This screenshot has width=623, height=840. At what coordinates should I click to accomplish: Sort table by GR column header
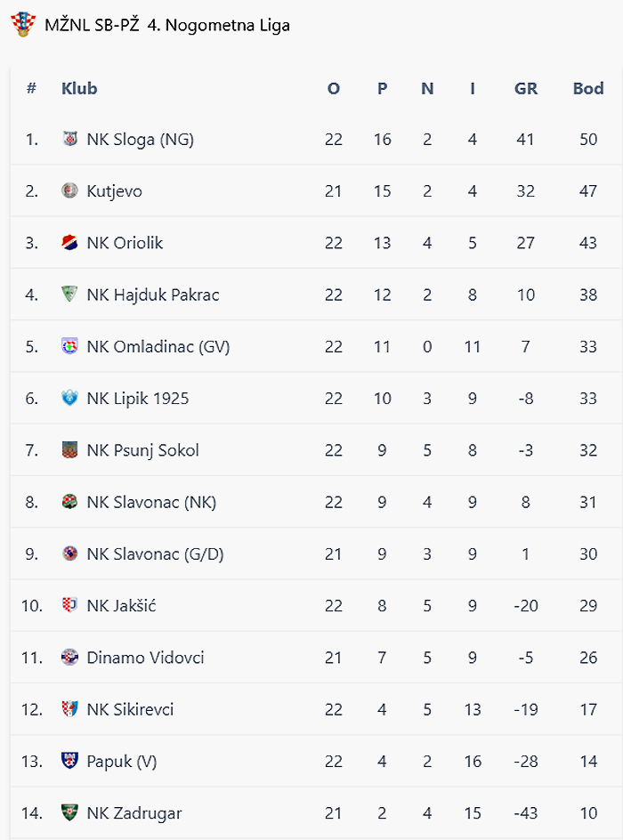point(526,88)
